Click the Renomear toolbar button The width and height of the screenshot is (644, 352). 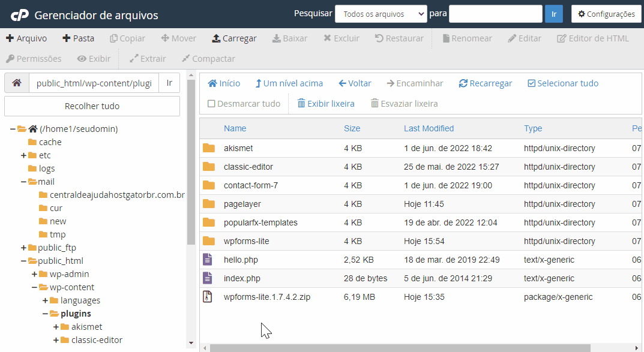467,38
